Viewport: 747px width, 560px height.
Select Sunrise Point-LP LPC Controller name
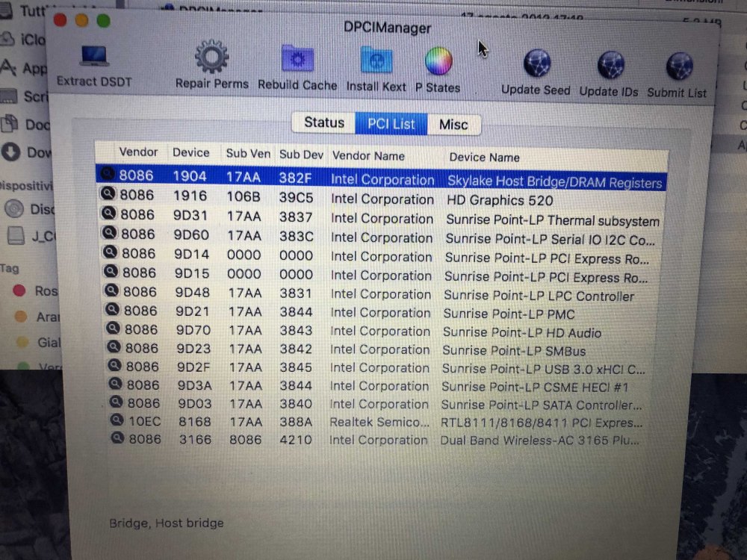click(x=539, y=296)
